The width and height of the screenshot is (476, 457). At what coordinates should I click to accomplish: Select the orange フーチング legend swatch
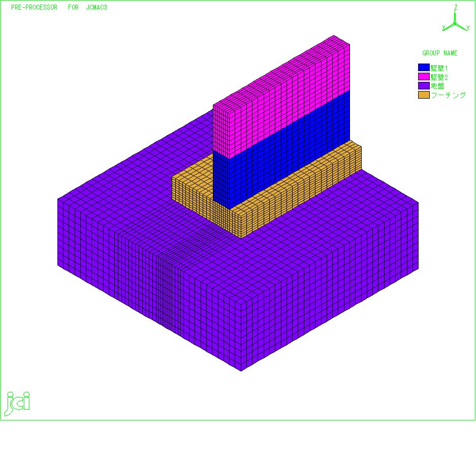click(424, 95)
